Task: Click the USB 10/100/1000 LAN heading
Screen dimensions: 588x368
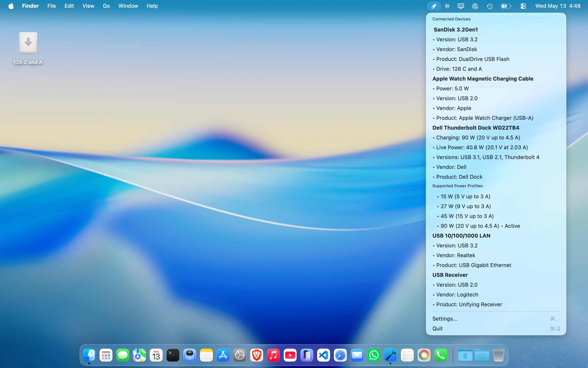Action: click(461, 236)
